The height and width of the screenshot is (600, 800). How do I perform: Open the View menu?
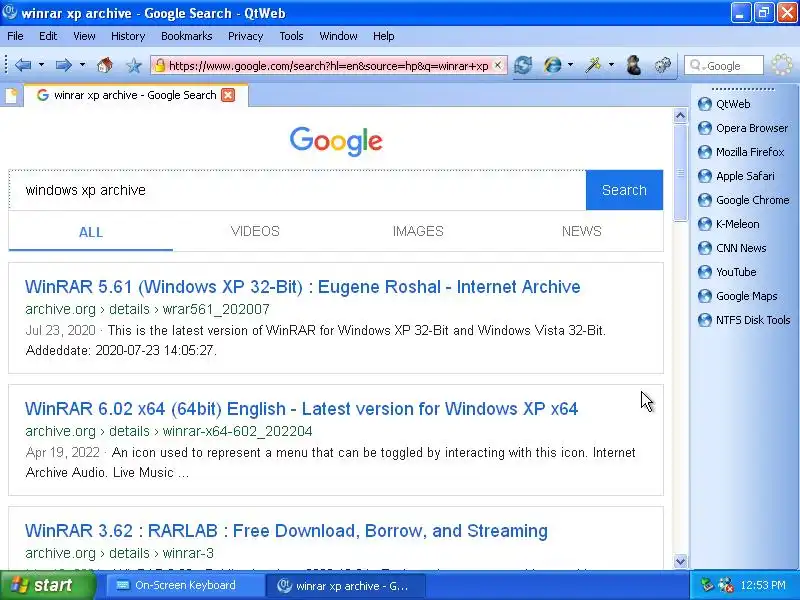pos(84,36)
